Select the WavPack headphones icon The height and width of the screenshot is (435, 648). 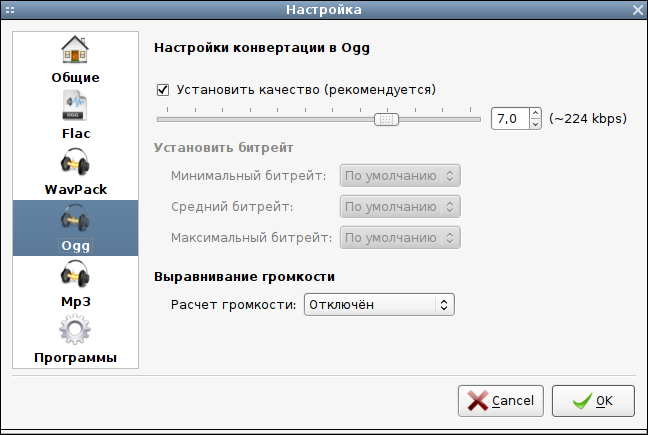pyautogui.click(x=75, y=162)
